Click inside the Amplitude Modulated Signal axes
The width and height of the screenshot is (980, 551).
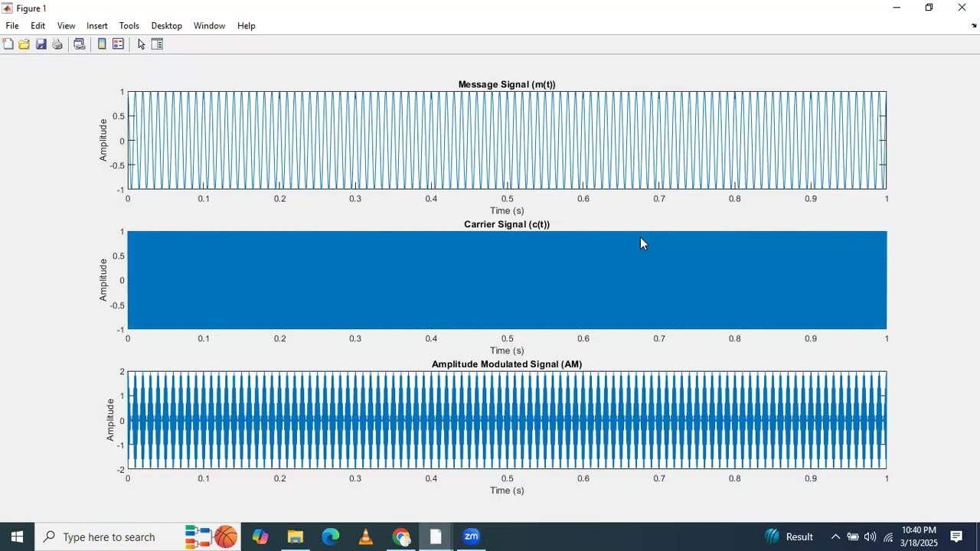click(x=507, y=421)
